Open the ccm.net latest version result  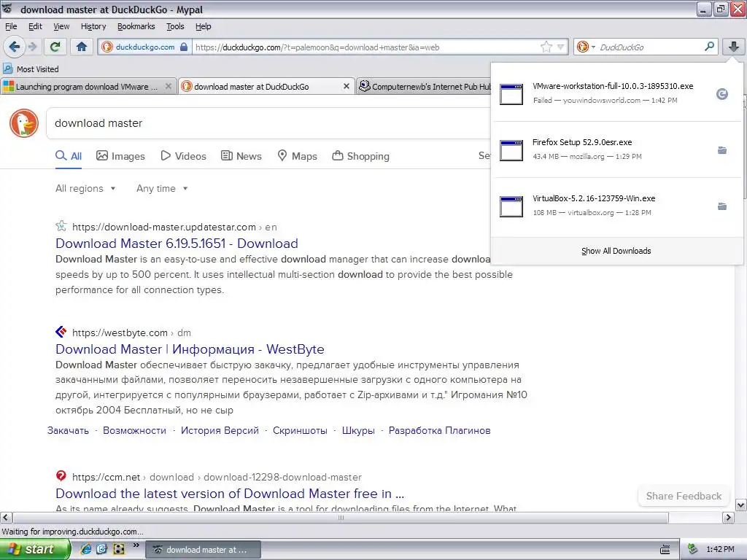pyautogui.click(x=230, y=494)
